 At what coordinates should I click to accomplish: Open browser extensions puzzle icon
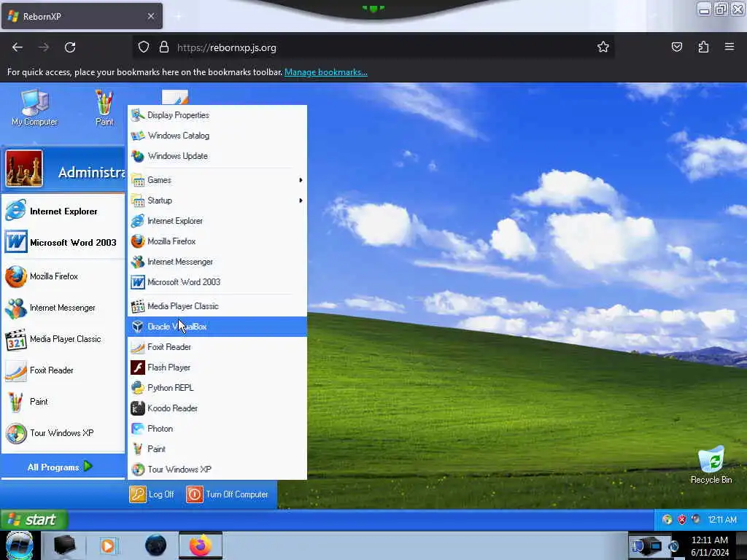click(x=703, y=47)
